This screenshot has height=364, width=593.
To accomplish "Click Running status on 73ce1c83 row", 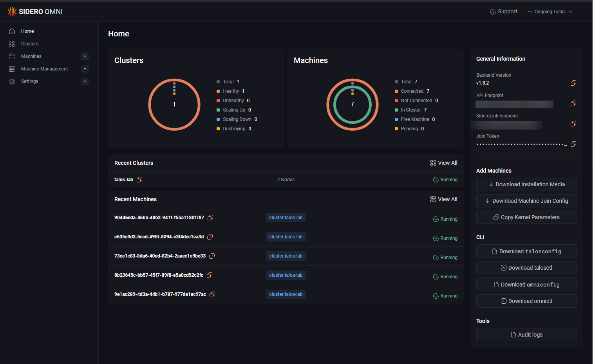I will point(445,258).
